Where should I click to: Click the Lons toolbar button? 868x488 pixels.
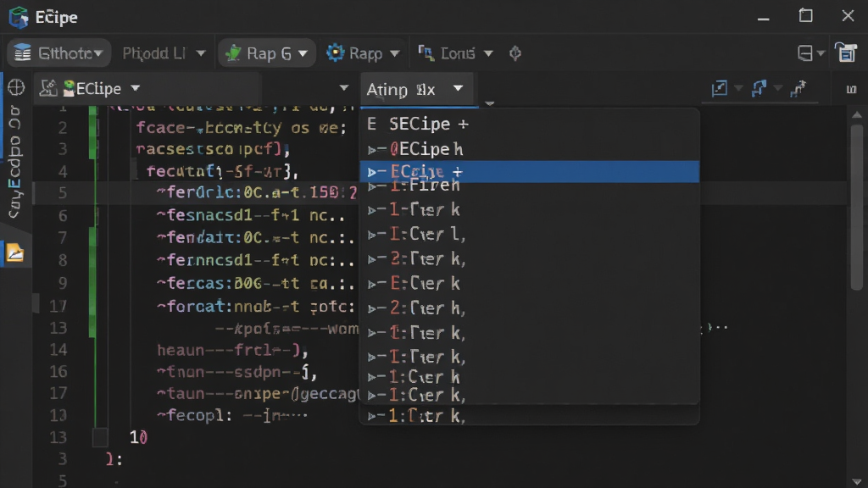[x=455, y=53]
